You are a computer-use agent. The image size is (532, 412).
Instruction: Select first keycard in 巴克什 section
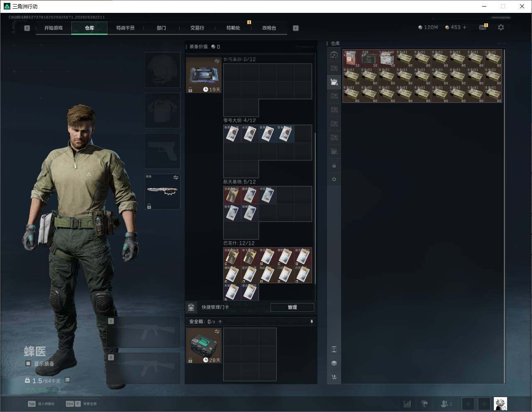[232, 257]
